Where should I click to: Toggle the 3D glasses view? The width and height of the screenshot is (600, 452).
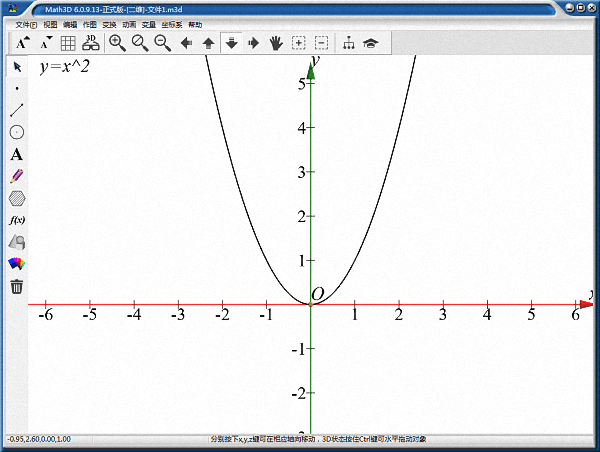click(91, 43)
